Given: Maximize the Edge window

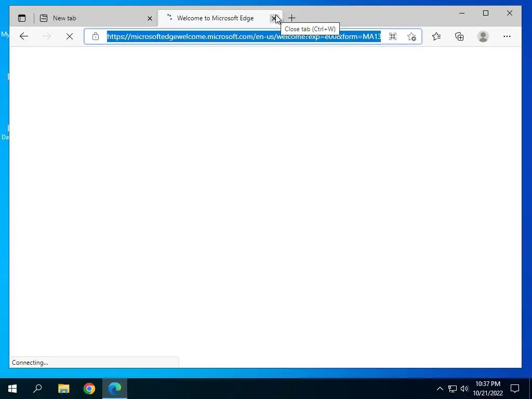Looking at the screenshot, I should (486, 13).
